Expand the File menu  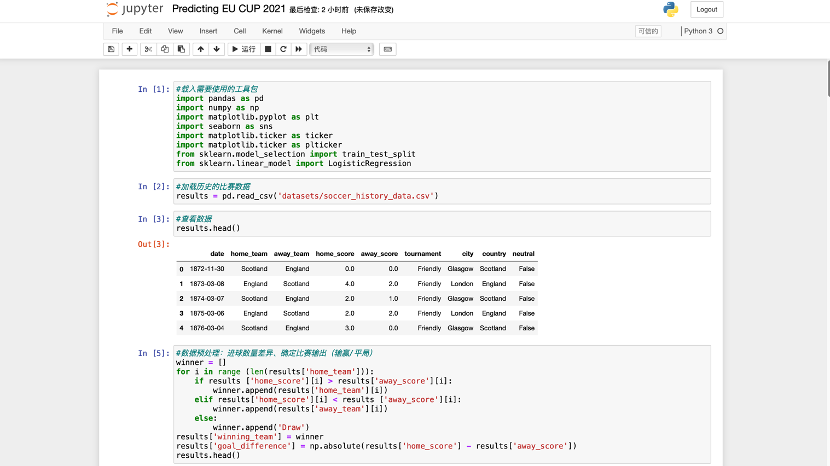point(117,31)
